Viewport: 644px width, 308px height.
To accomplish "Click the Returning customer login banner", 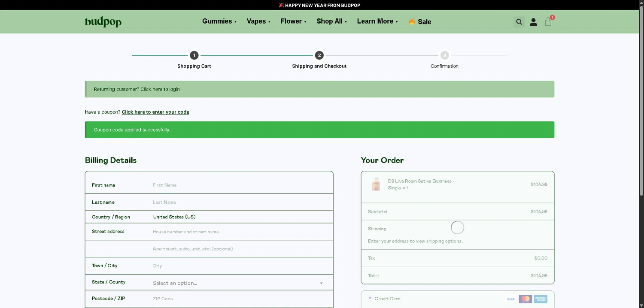I will 319,89.
